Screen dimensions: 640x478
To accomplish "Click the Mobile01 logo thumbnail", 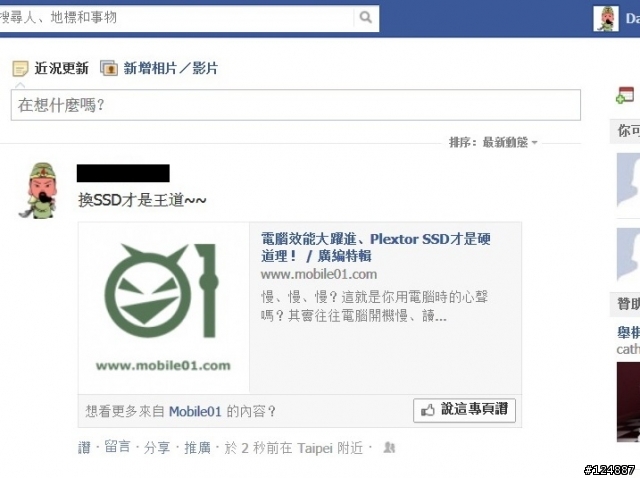I will click(x=163, y=307).
